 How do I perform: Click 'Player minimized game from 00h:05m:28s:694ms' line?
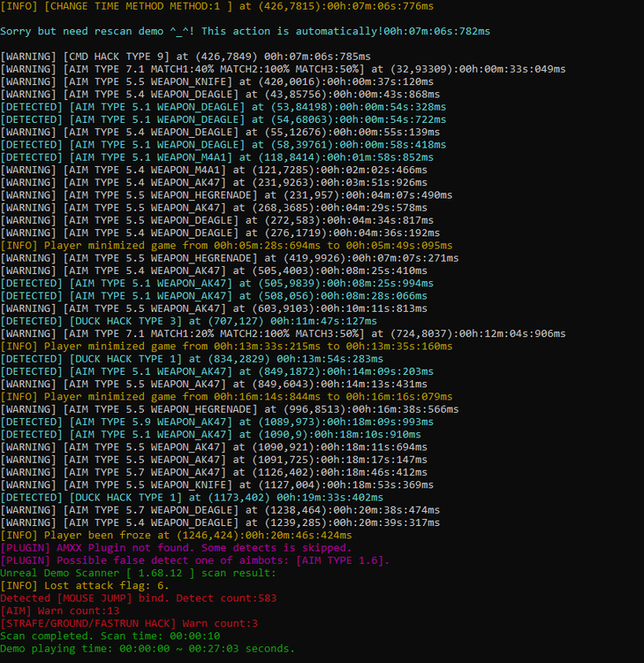pyautogui.click(x=226, y=246)
